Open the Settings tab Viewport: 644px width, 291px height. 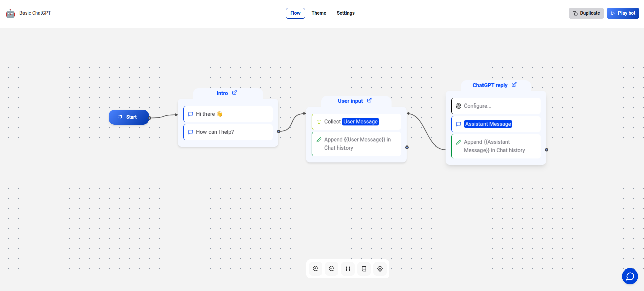coord(346,13)
